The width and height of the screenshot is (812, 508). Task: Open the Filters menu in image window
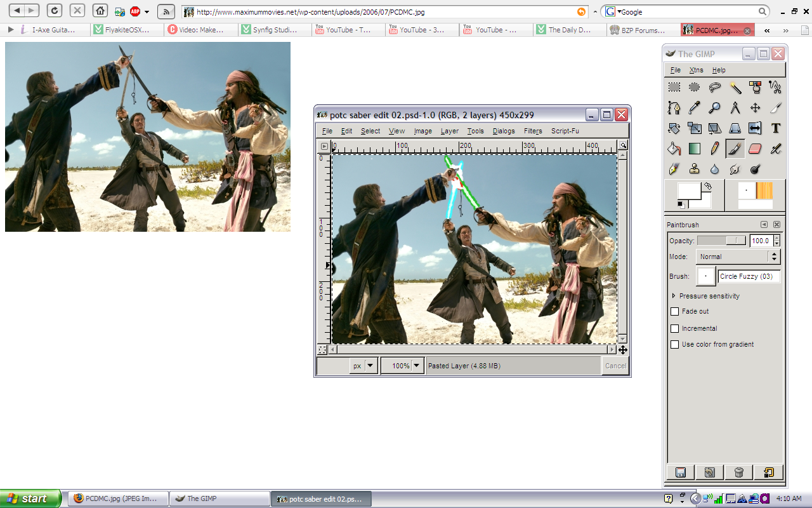533,131
